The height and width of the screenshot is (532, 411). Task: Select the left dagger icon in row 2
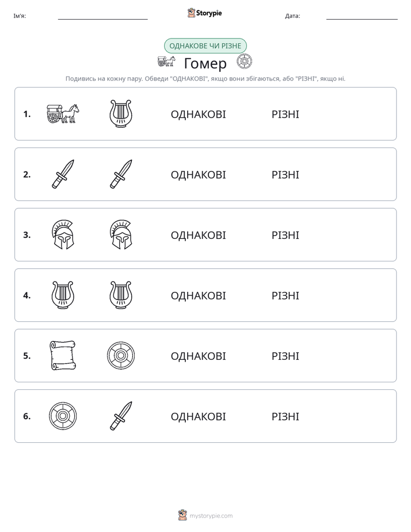[63, 174]
